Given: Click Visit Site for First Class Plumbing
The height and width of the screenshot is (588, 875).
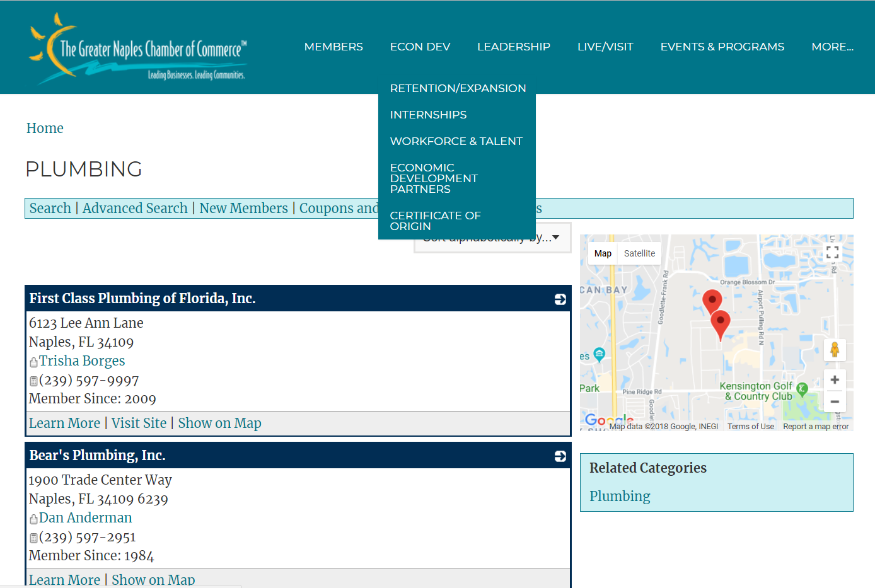Looking at the screenshot, I should click(139, 423).
